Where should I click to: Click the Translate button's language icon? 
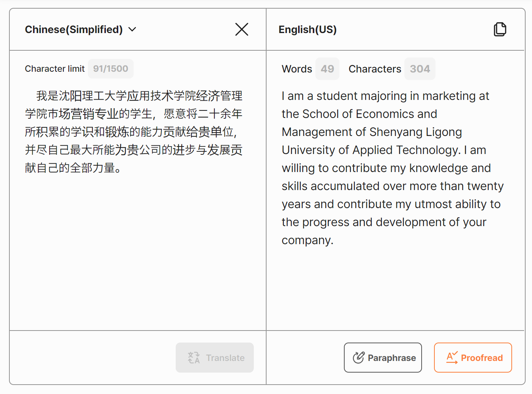click(x=194, y=358)
